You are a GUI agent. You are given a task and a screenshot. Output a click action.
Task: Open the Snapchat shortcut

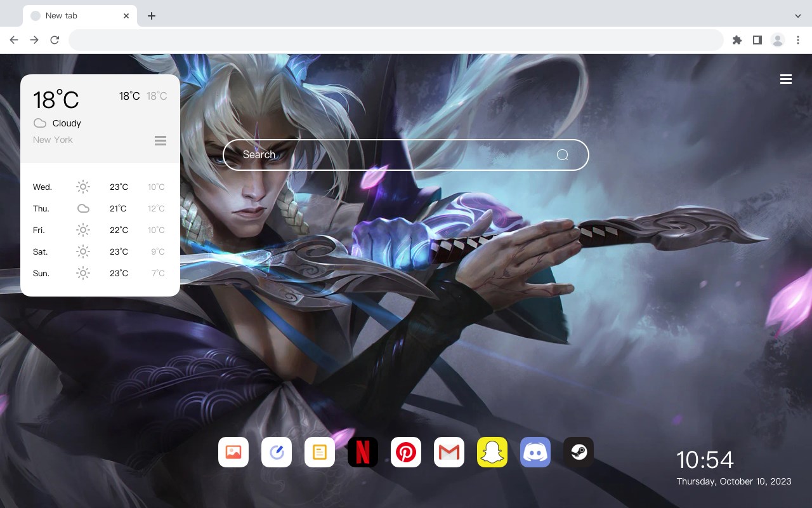(492, 452)
